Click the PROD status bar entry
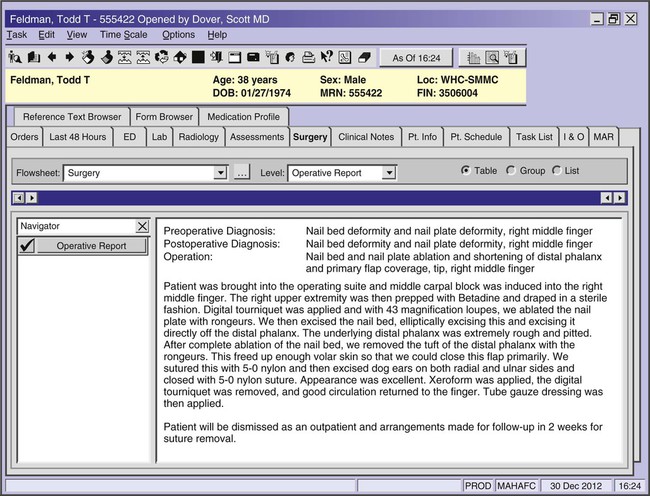The image size is (650, 496). [478, 486]
